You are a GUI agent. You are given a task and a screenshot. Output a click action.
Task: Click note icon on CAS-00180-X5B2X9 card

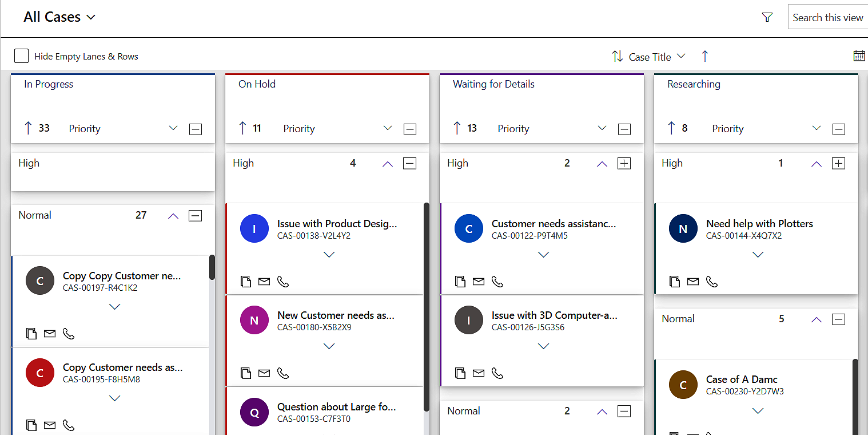[x=245, y=373]
